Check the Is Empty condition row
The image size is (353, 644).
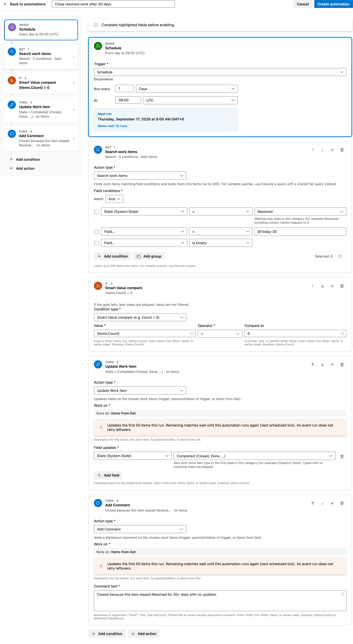click(96, 243)
